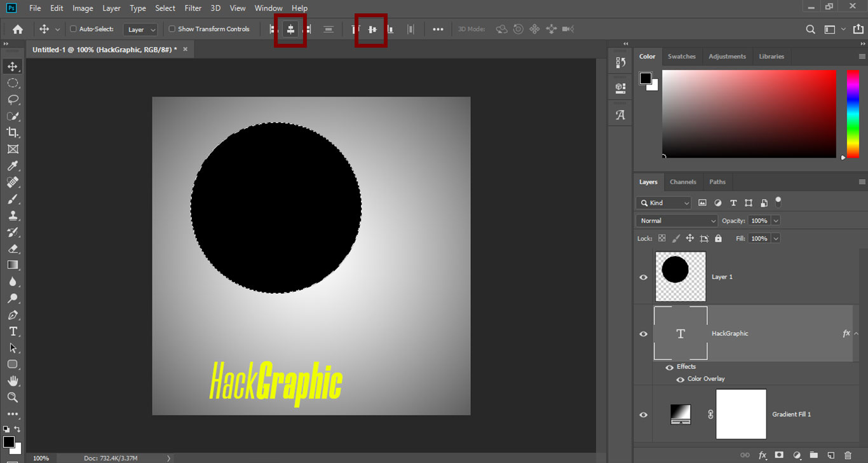Click the trash icon in Layers panel
868x463 pixels.
pyautogui.click(x=848, y=455)
